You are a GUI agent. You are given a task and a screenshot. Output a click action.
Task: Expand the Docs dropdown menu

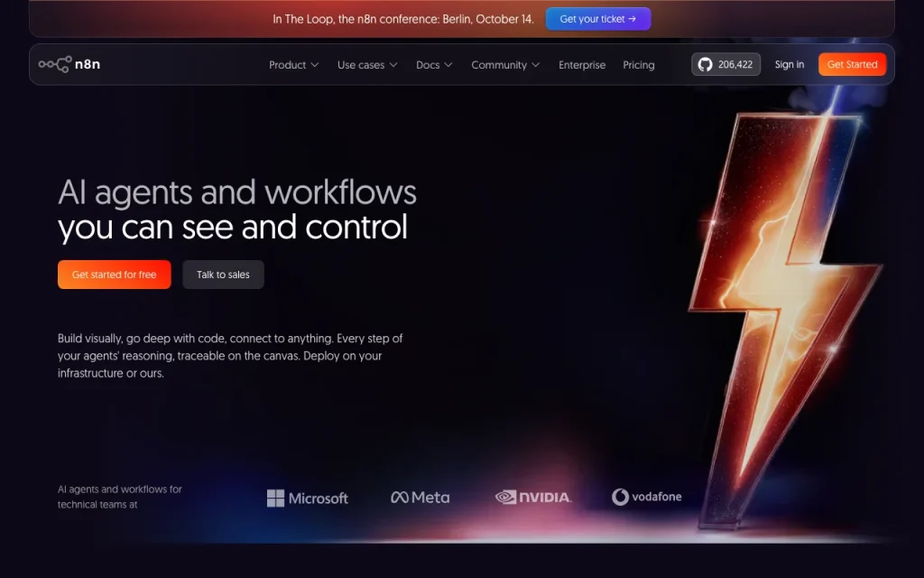click(x=434, y=65)
